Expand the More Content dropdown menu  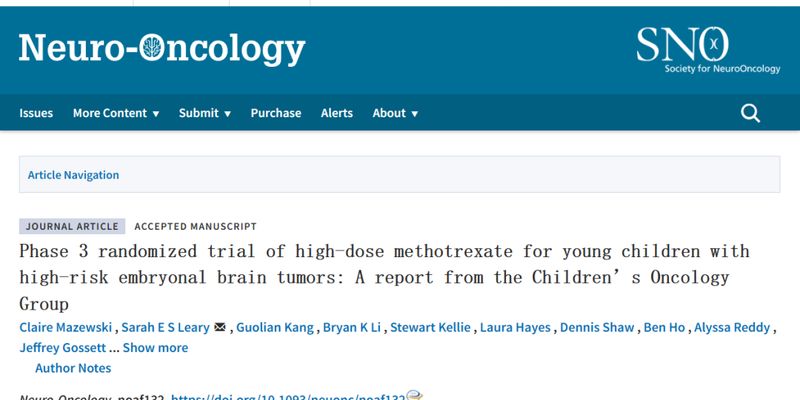116,113
